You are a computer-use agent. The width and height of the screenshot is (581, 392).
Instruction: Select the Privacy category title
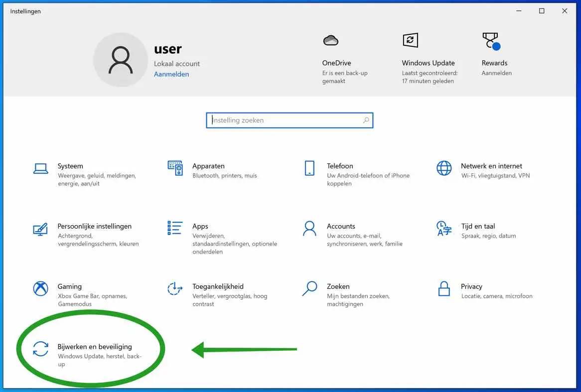click(471, 286)
